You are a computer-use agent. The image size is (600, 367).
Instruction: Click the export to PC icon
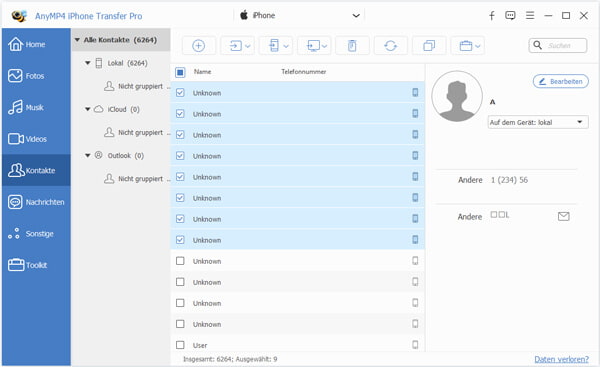coord(317,46)
